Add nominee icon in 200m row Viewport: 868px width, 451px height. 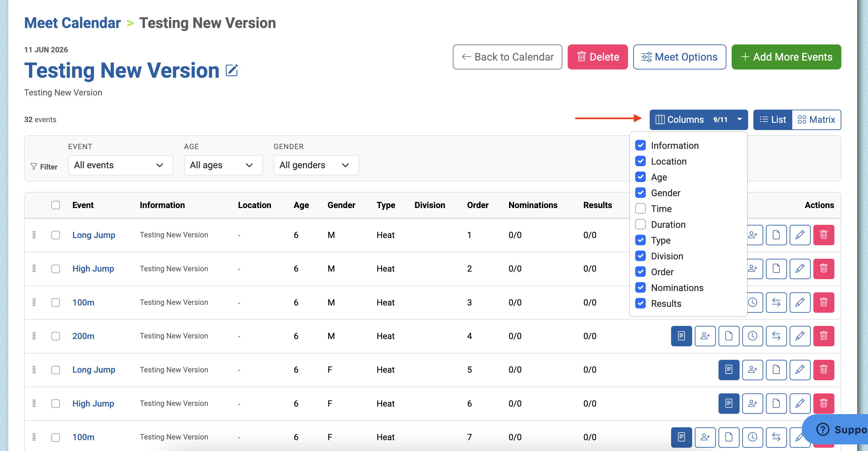coord(705,336)
